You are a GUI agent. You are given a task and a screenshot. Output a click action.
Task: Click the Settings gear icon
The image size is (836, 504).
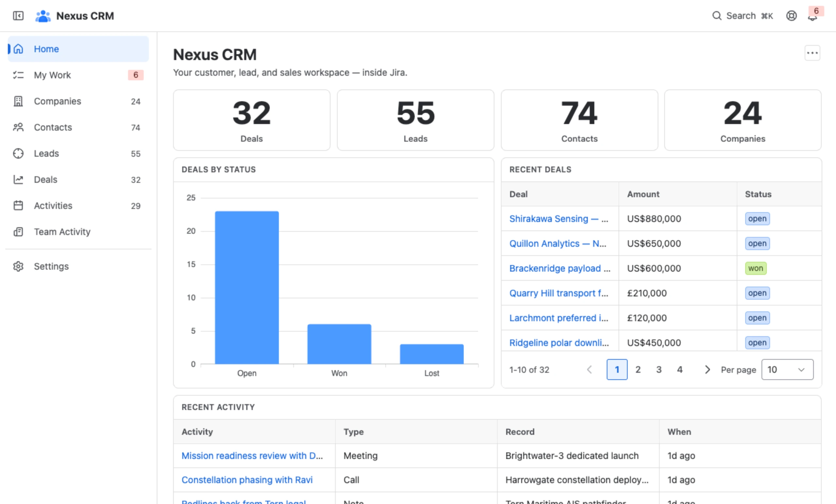pos(18,266)
